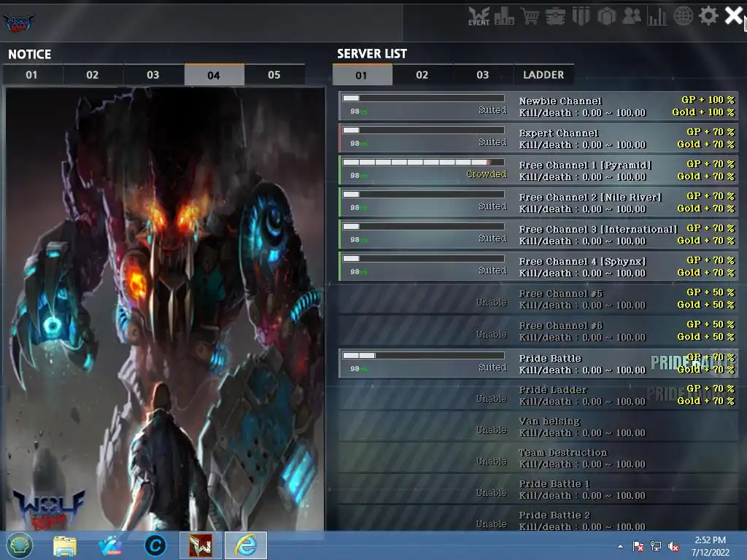Open File Explorer from taskbar
This screenshot has height=560, width=747.
point(65,545)
